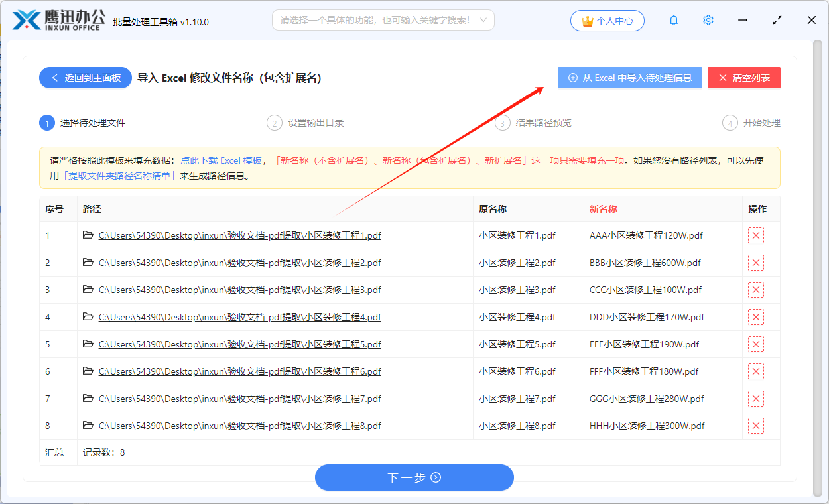Open the folder icon for 小区装修工程1.pdf
829x504 pixels.
(88, 235)
